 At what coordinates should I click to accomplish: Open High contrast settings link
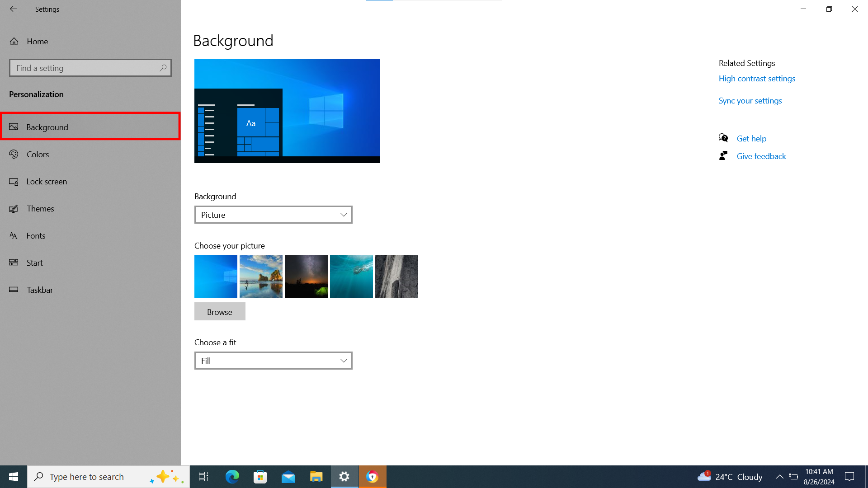tap(757, 79)
